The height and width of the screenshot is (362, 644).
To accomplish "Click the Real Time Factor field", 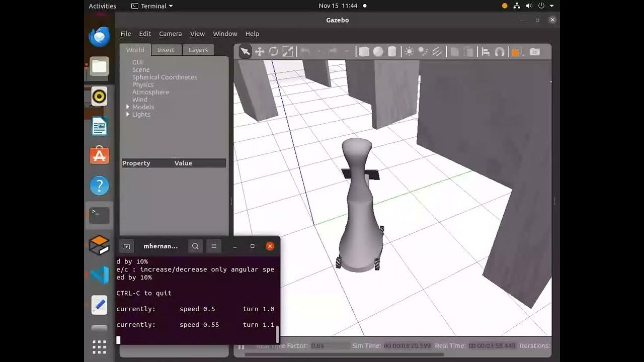I will point(330,346).
